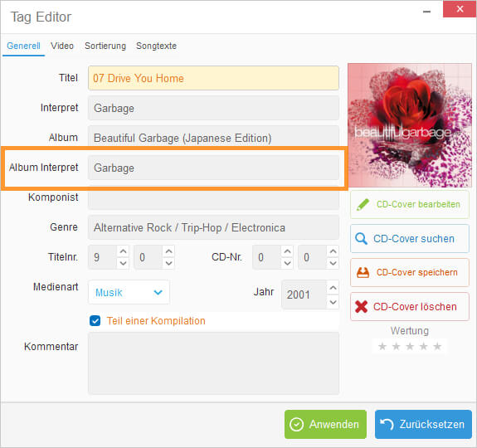The width and height of the screenshot is (477, 448).
Task: Increase the second Titelnr. total count
Action: click(x=169, y=251)
